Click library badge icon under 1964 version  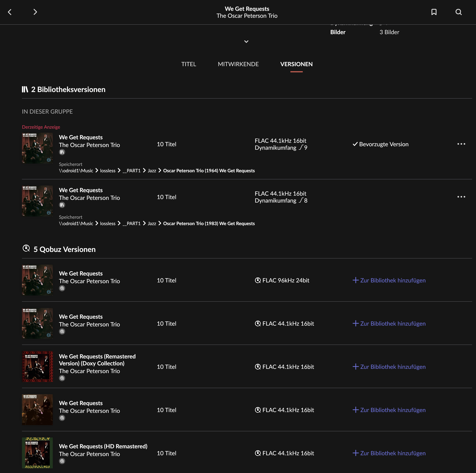[62, 152]
